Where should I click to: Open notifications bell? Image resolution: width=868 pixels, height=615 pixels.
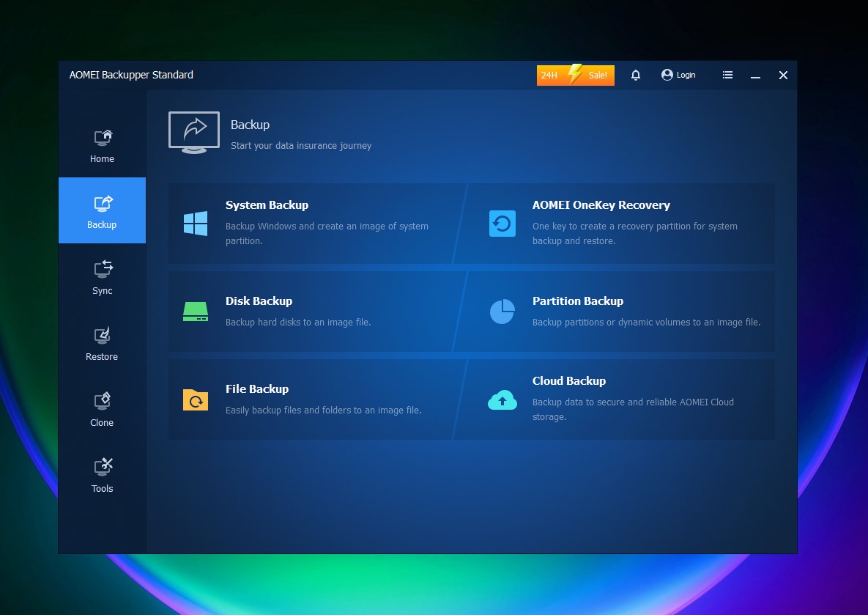click(x=636, y=75)
